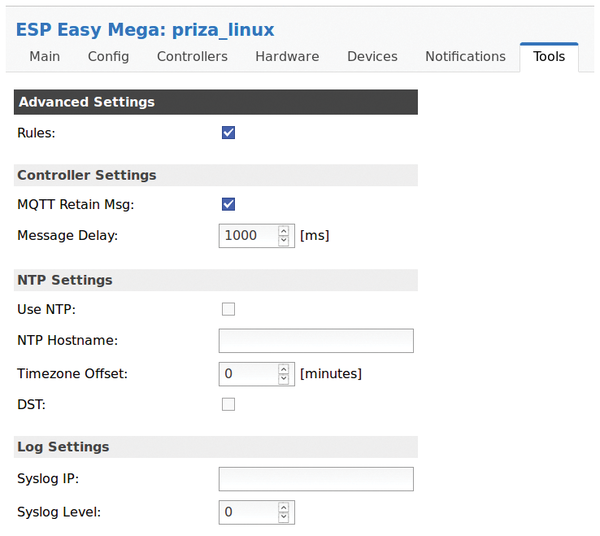Decrease the Message Delay value with the down arrow
The height and width of the screenshot is (536, 600).
click(284, 240)
